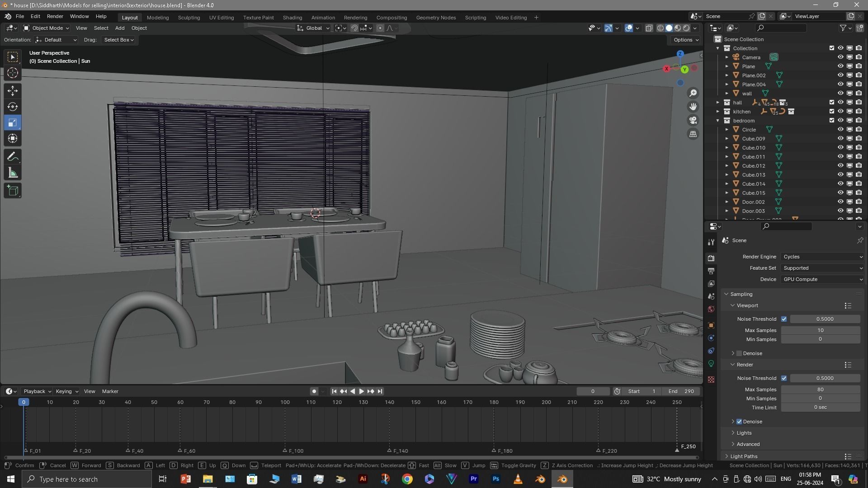Hide Plane.002 using its eye icon
This screenshot has width=868, height=488.
[840, 75]
